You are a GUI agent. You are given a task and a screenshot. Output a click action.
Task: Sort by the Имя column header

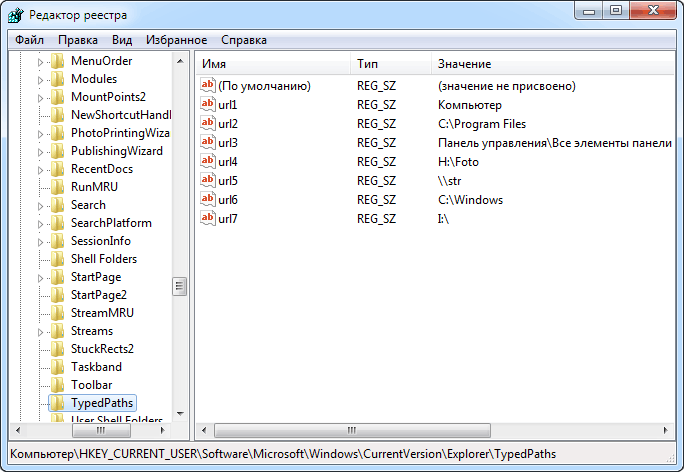[273, 64]
